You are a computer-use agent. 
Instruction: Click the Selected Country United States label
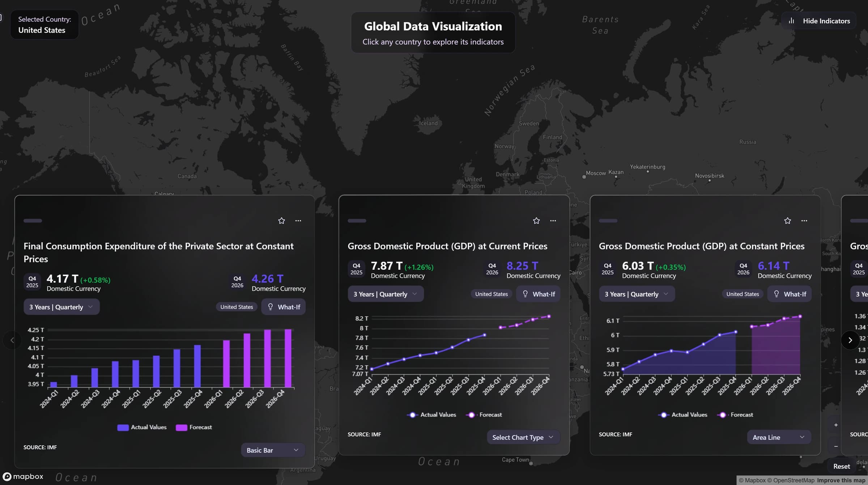pyautogui.click(x=44, y=25)
